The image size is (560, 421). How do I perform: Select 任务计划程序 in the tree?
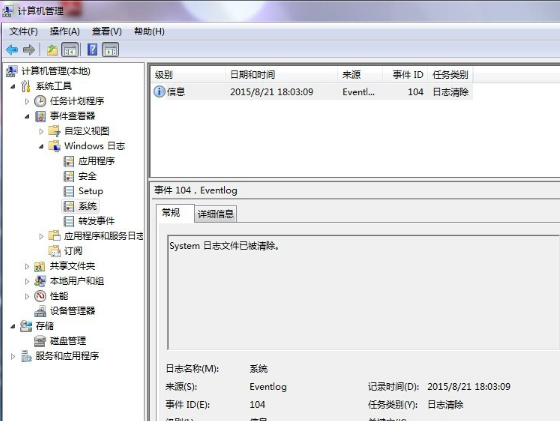click(x=77, y=101)
